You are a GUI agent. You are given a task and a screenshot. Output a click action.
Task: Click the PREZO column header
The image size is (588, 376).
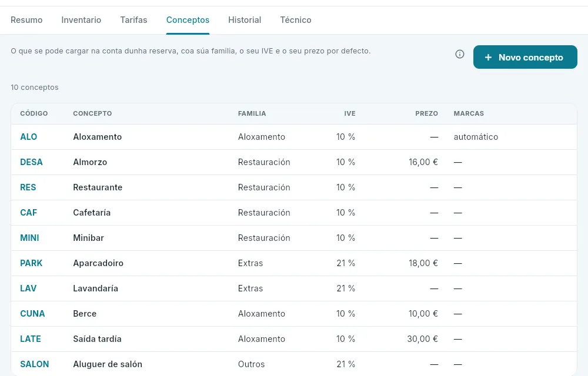point(426,113)
